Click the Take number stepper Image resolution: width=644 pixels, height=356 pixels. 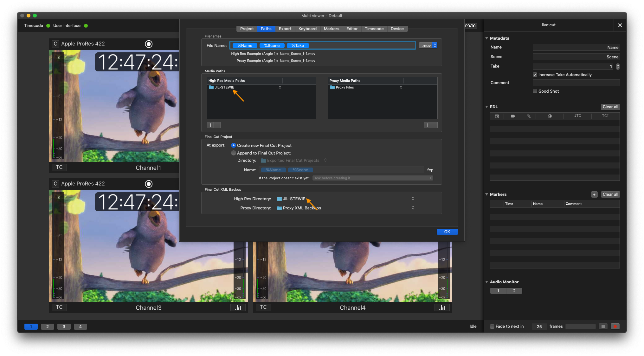pyautogui.click(x=618, y=66)
